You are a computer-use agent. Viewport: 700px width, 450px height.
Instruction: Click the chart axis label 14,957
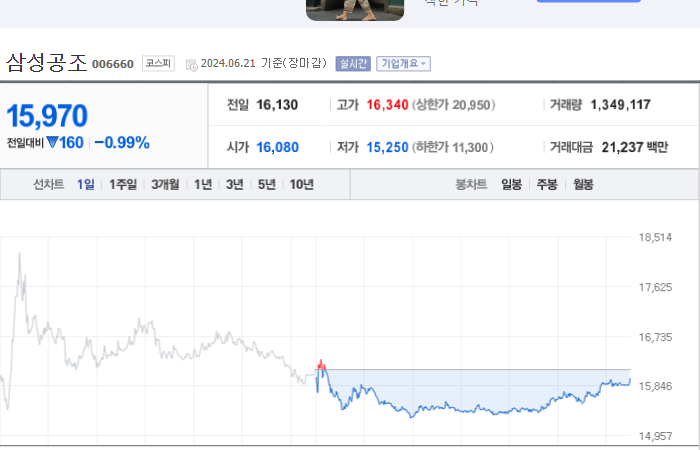(655, 436)
